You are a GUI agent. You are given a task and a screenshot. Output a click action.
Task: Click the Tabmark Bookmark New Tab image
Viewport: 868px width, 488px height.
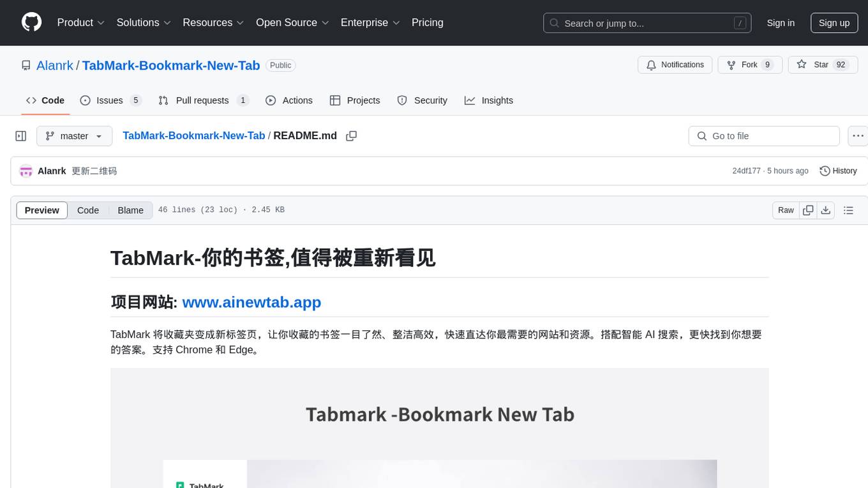(x=440, y=428)
